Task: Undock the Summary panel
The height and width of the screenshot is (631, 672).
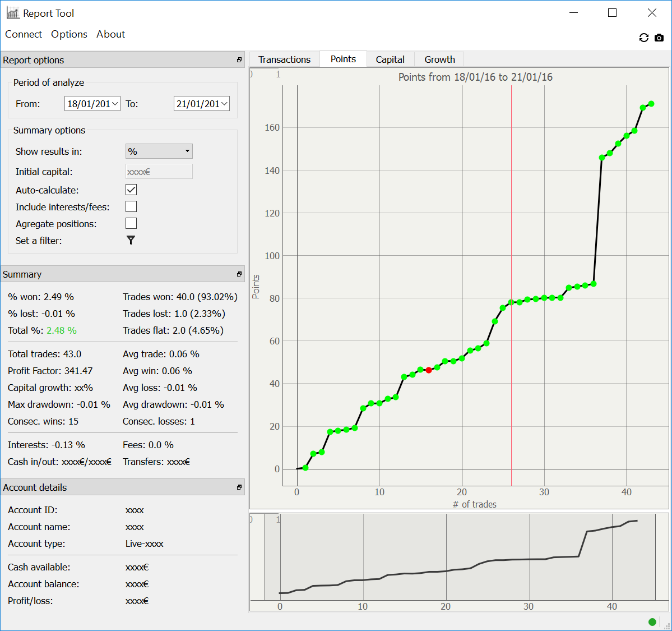Action: (x=239, y=274)
